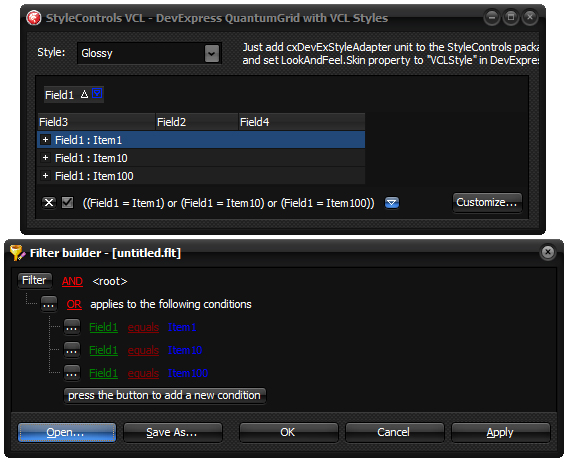571x462 pixels.
Task: Expand the Field1 : Item10 group row
Action: point(46,158)
